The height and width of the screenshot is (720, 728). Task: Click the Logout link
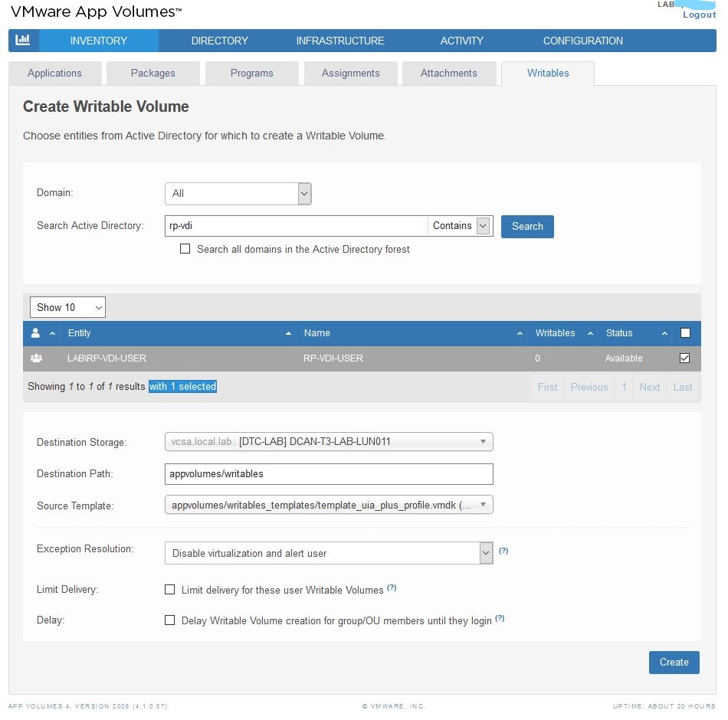[x=699, y=15]
